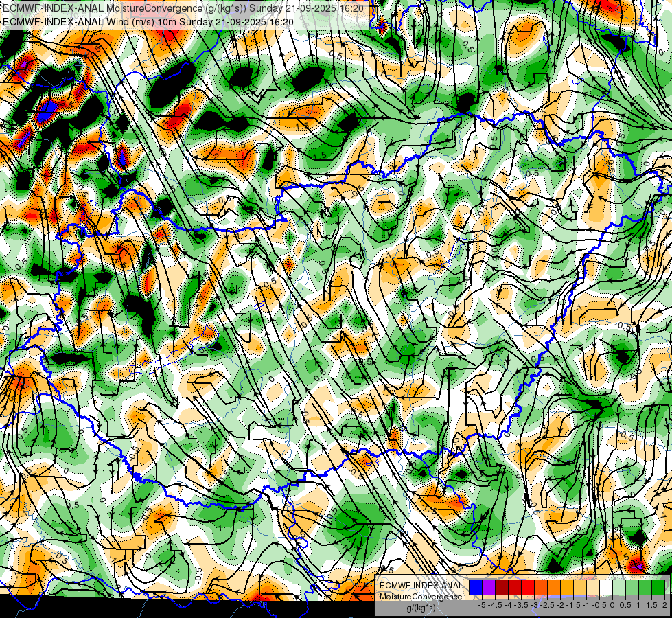This screenshot has width=672, height=618.
Task: Click the amber swatch between -2 and -1.5
Action: tap(567, 588)
